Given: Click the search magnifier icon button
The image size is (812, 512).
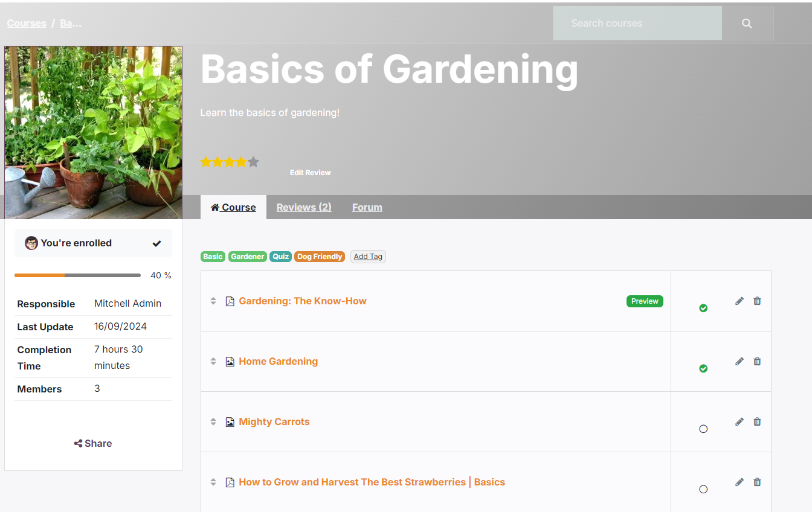Looking at the screenshot, I should [747, 24].
